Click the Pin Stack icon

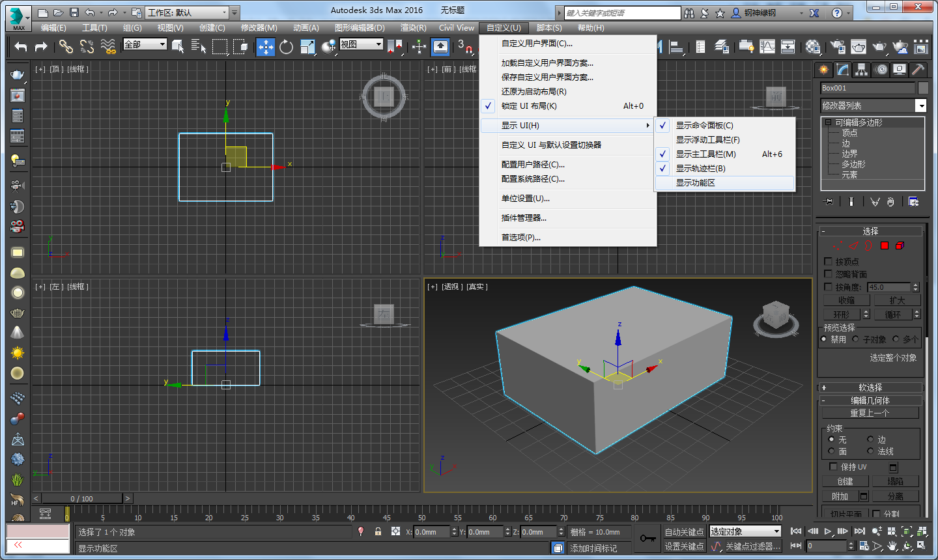pyautogui.click(x=828, y=202)
